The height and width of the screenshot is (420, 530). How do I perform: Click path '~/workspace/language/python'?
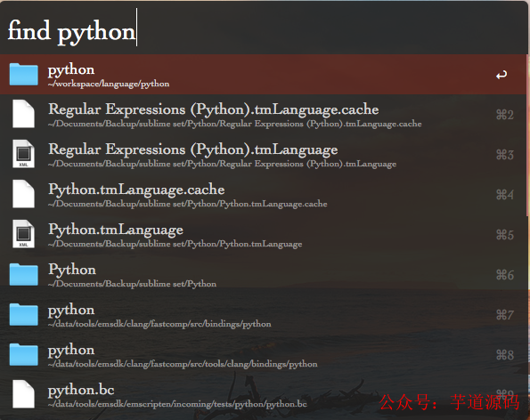point(109,84)
